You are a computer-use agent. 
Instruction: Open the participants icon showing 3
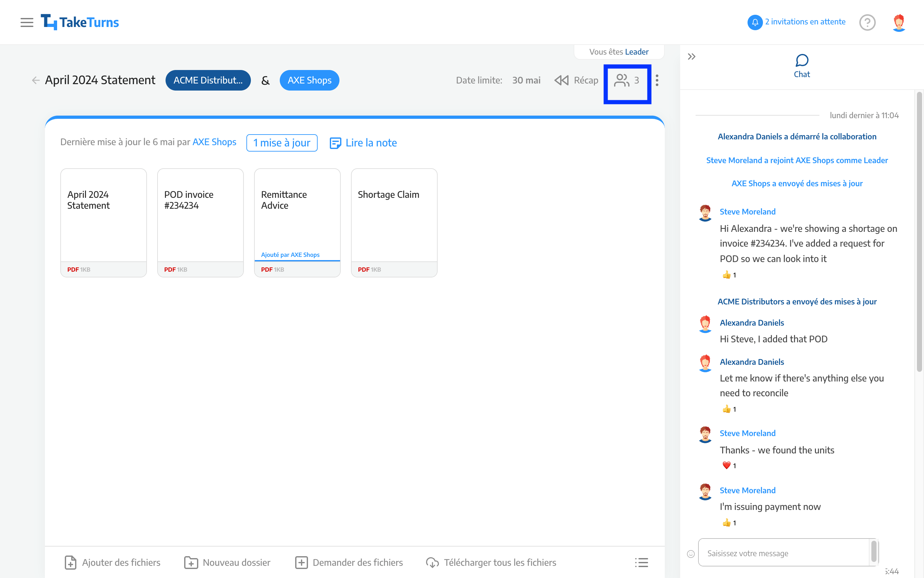[627, 80]
